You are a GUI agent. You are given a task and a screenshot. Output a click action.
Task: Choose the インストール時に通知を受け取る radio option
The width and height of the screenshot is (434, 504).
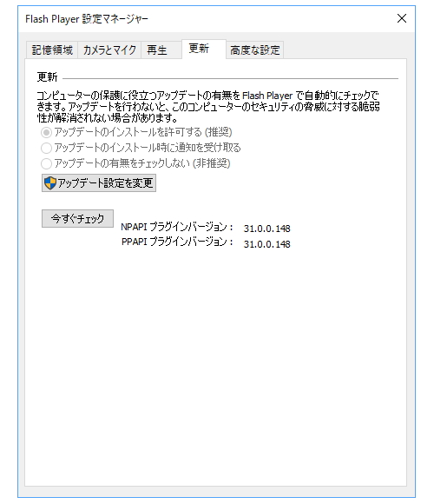click(47, 148)
